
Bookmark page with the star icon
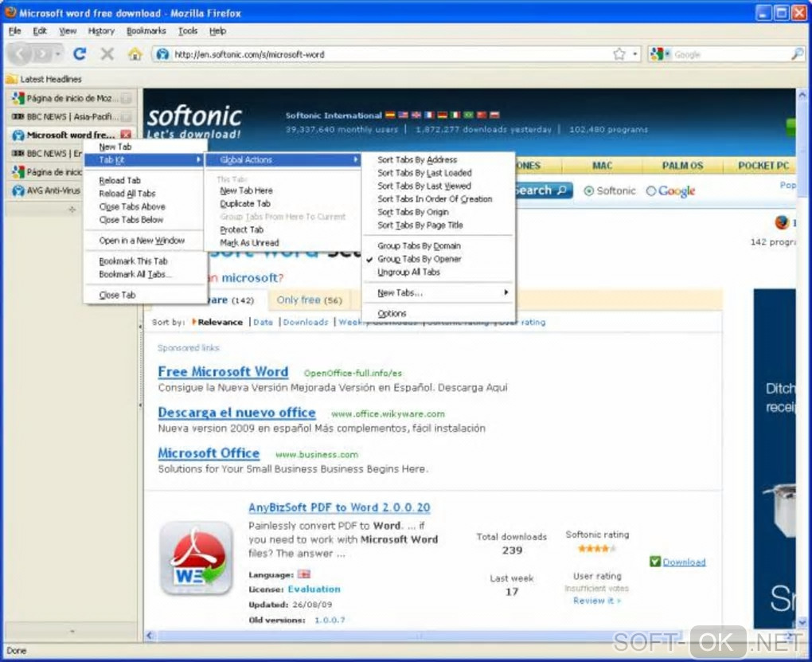pos(619,54)
